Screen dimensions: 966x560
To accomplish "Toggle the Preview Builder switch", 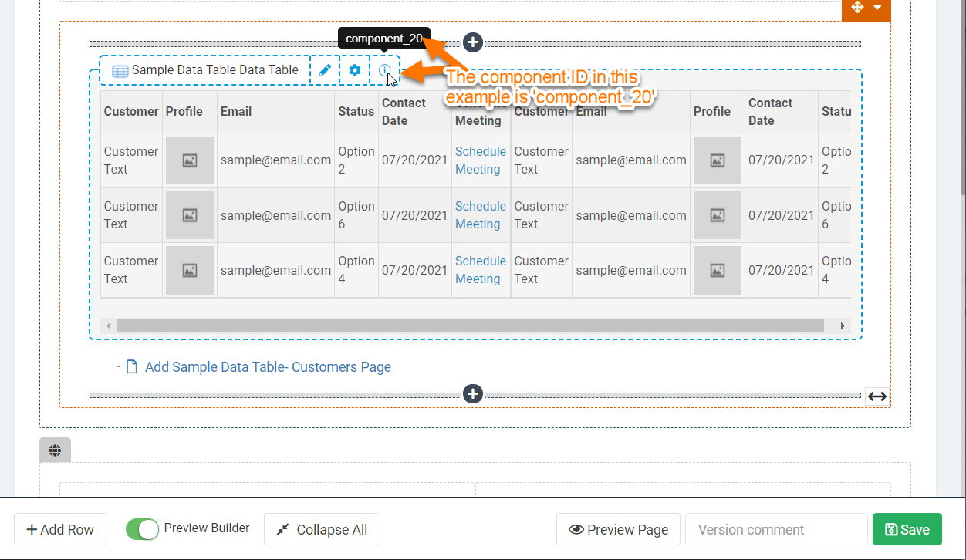I will point(142,529).
